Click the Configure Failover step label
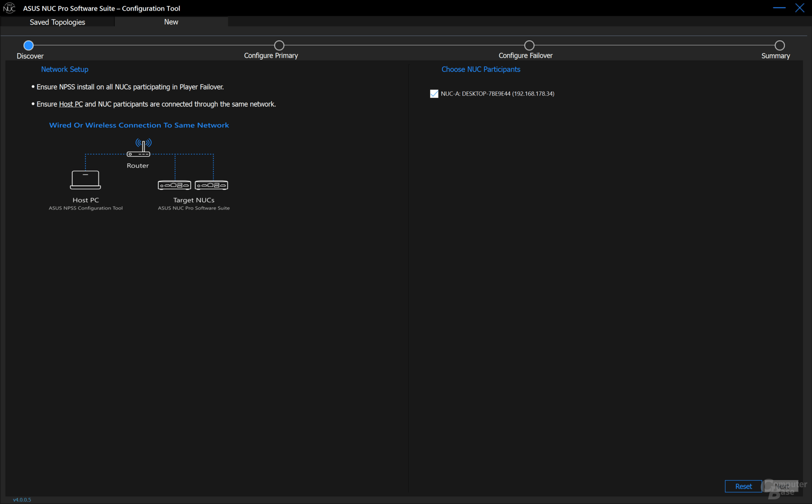 coord(525,56)
